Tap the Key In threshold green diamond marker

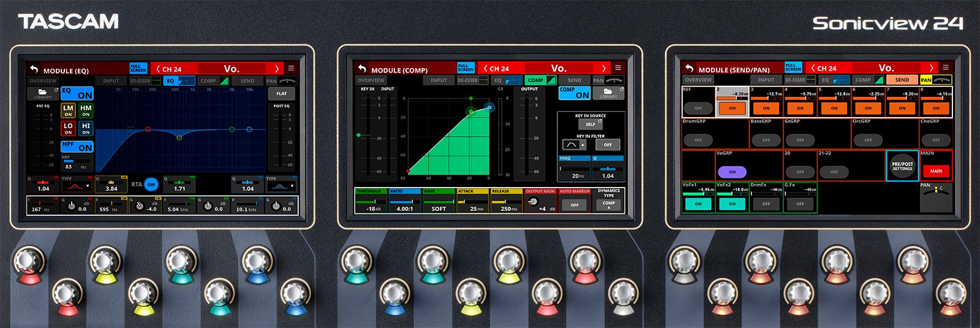coord(359,135)
